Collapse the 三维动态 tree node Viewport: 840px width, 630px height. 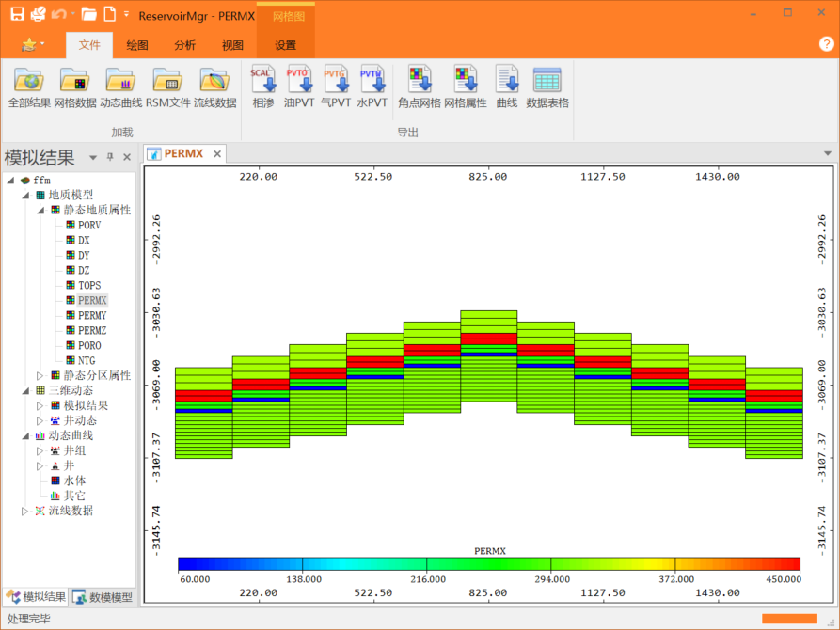coord(25,391)
